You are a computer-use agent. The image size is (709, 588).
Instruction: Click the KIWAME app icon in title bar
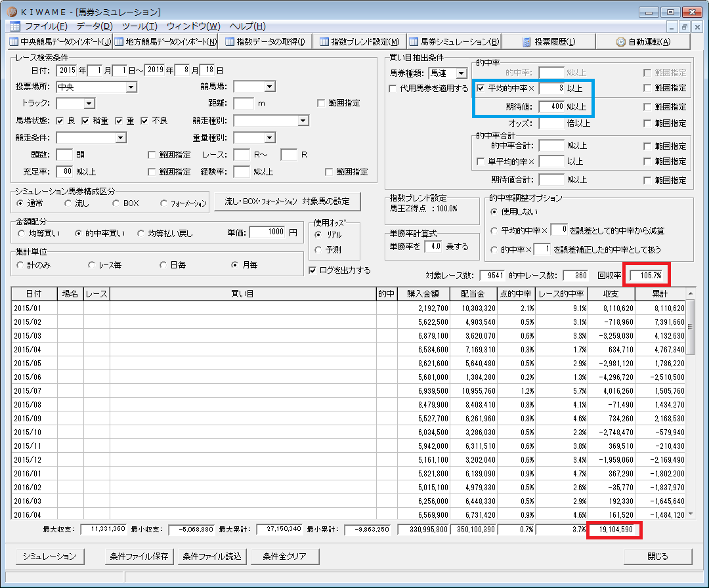click(12, 12)
